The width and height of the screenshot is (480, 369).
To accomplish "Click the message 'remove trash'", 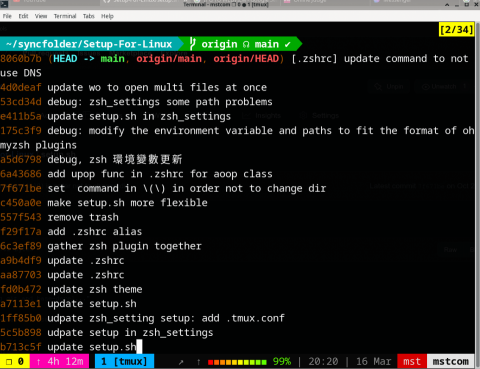I will pyautogui.click(x=83, y=217).
